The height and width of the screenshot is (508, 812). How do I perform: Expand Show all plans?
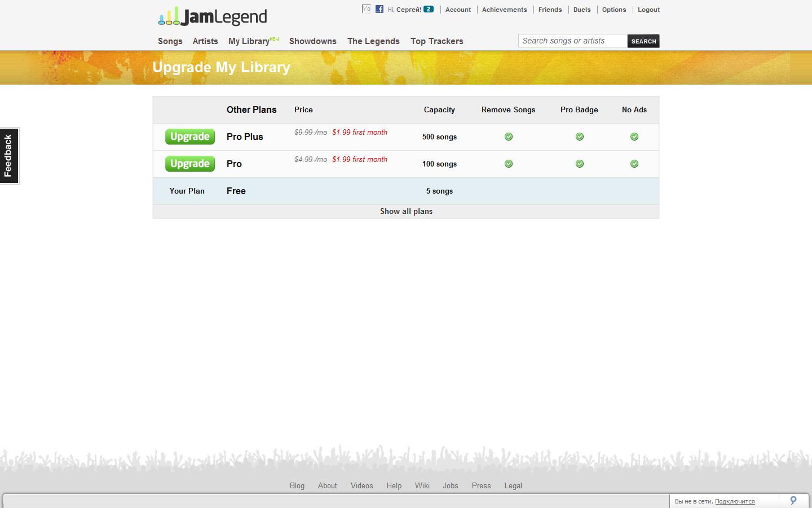[406, 211]
